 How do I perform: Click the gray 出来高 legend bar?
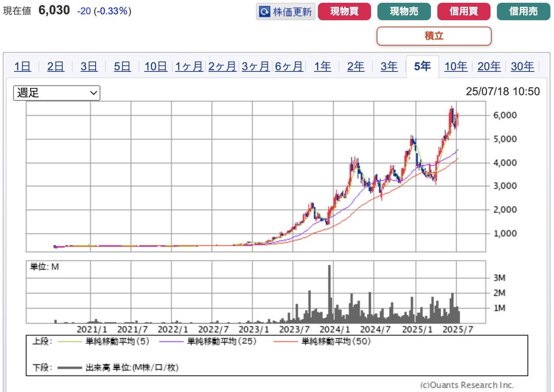pos(69,368)
